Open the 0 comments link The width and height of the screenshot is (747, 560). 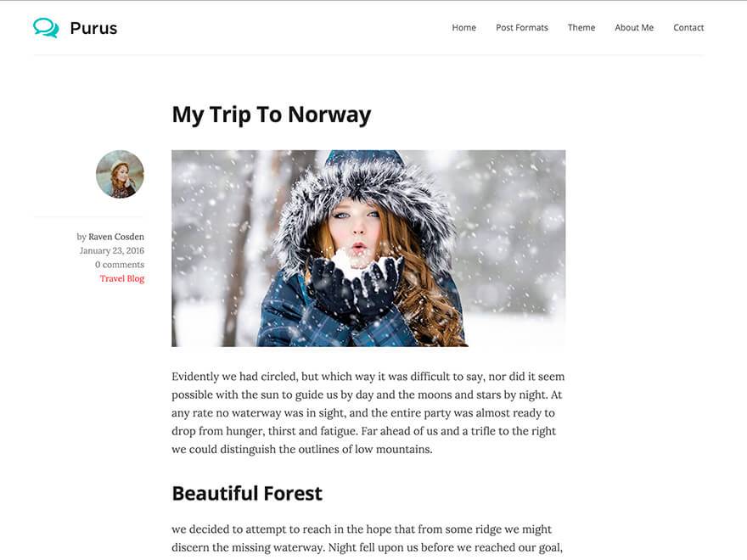pyautogui.click(x=120, y=265)
